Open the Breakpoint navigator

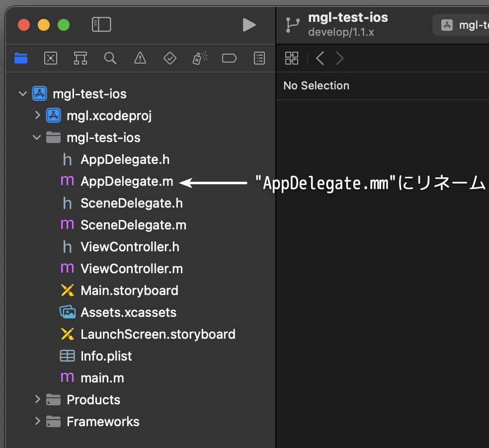(x=229, y=58)
